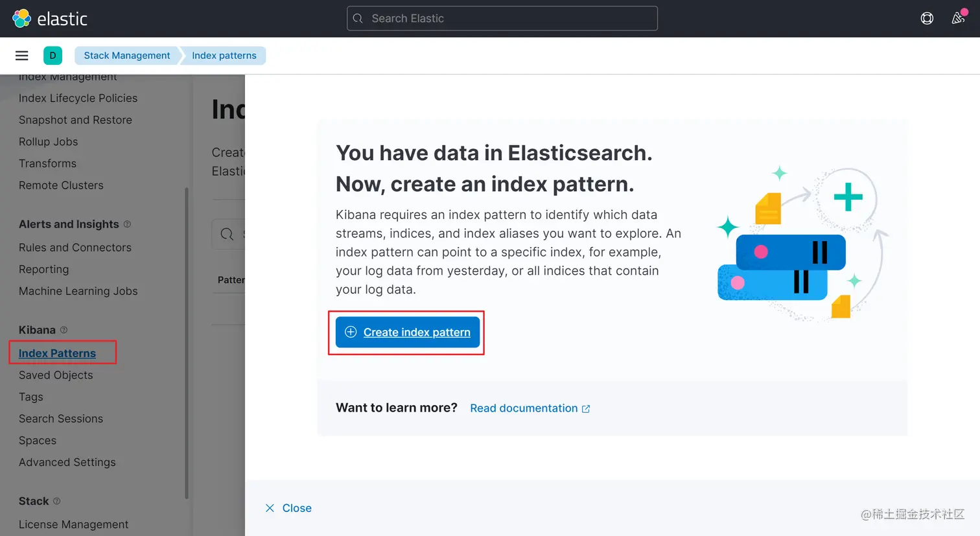The height and width of the screenshot is (536, 980).
Task: Open License Management
Action: click(73, 524)
